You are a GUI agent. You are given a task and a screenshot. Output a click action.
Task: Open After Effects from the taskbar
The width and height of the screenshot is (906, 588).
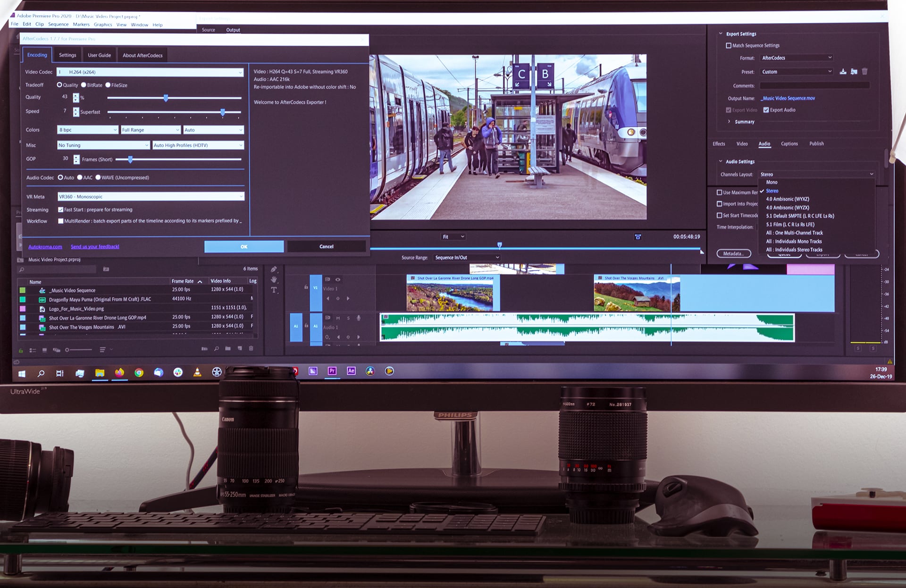click(x=351, y=371)
